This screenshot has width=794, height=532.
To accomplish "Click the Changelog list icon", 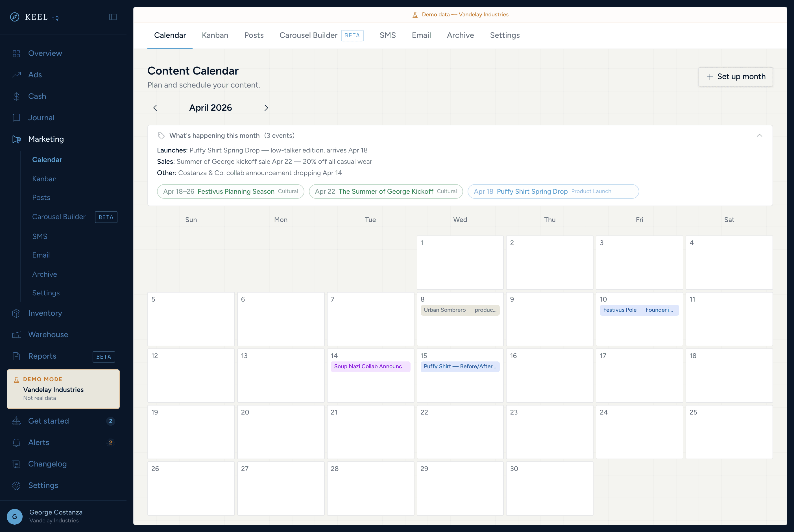I will coord(16,464).
